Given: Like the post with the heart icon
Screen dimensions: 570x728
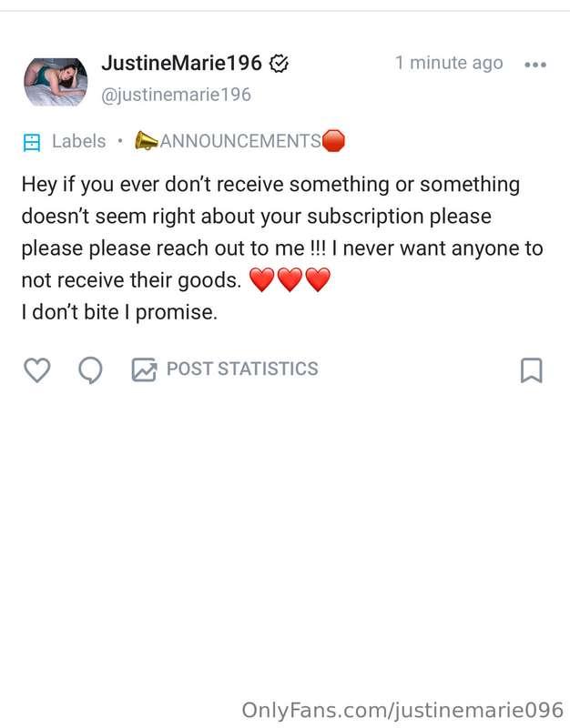Looking at the screenshot, I should 36,369.
